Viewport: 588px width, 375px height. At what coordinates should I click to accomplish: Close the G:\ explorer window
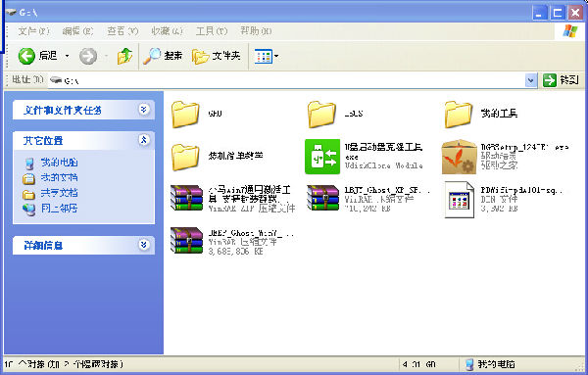click(x=575, y=13)
